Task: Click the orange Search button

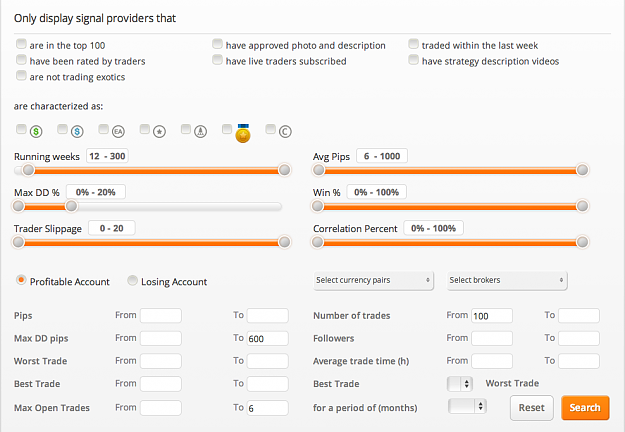Action: coord(585,408)
